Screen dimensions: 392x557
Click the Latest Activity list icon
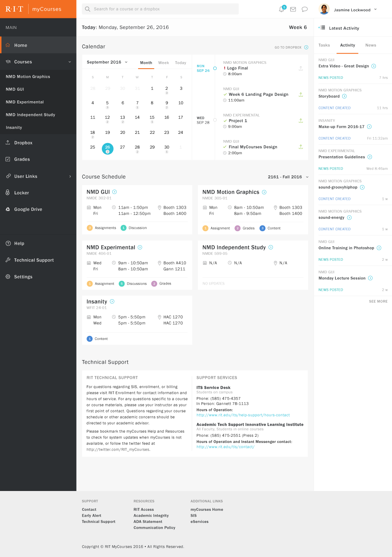point(322,28)
